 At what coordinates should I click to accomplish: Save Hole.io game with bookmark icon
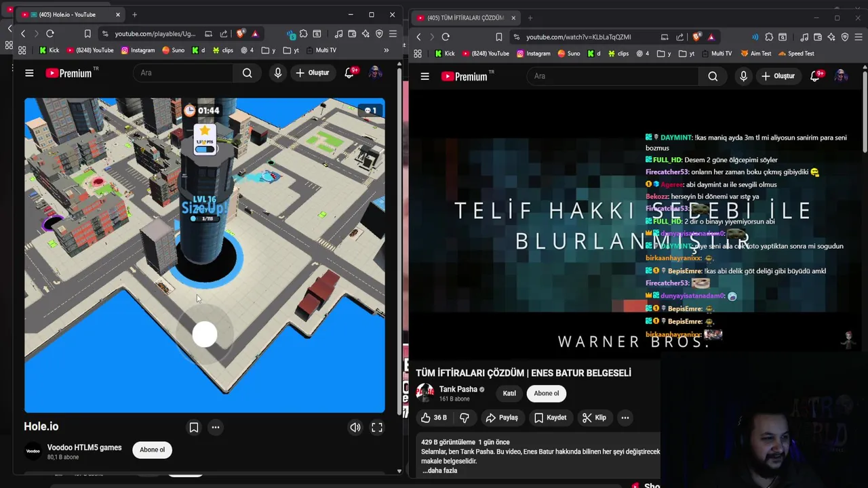click(x=194, y=427)
